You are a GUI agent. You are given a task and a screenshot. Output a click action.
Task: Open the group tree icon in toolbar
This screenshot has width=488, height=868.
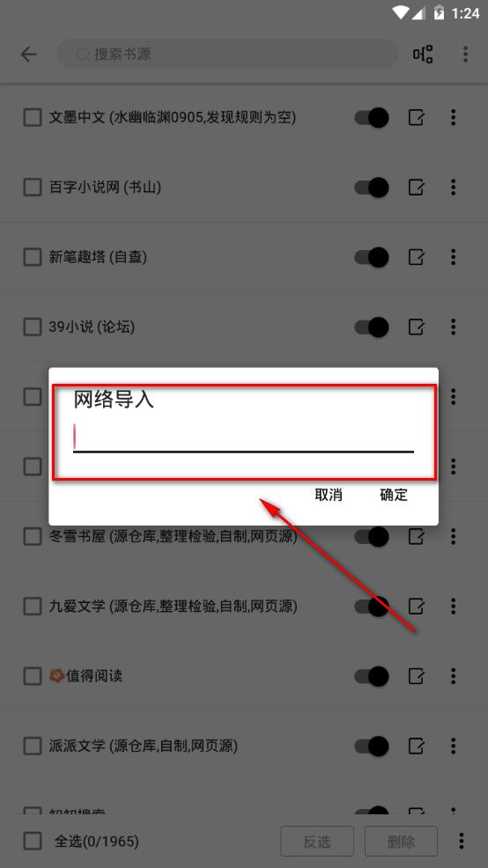tap(423, 55)
